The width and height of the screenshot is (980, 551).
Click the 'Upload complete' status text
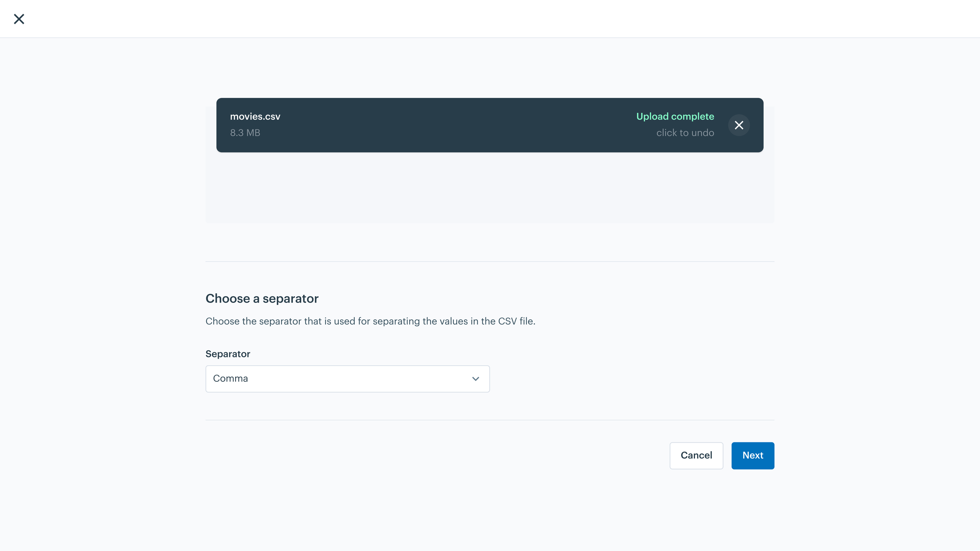(x=675, y=116)
